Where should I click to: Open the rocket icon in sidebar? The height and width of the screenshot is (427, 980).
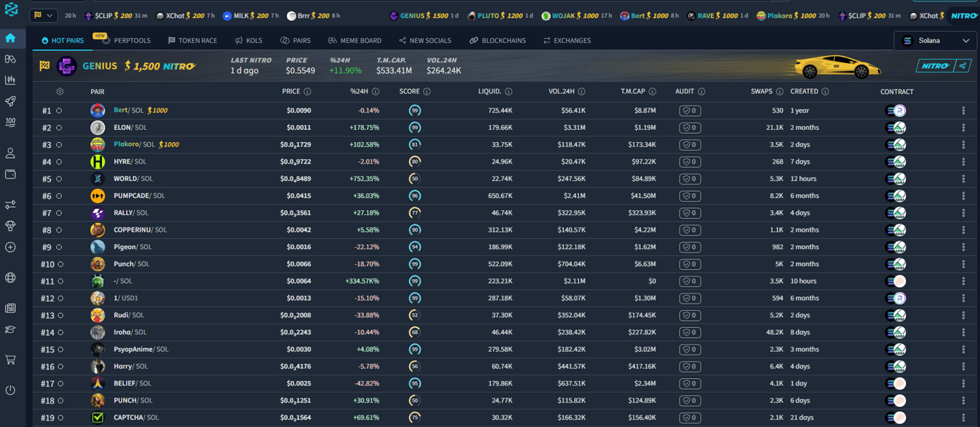pos(10,101)
